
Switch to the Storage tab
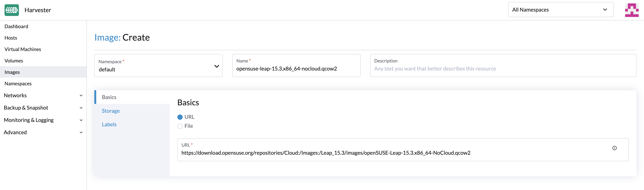pos(111,111)
